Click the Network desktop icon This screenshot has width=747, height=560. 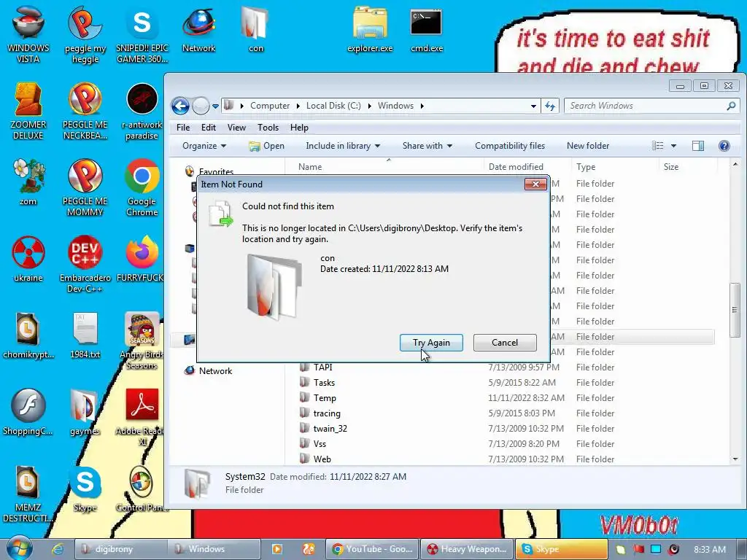[198, 29]
